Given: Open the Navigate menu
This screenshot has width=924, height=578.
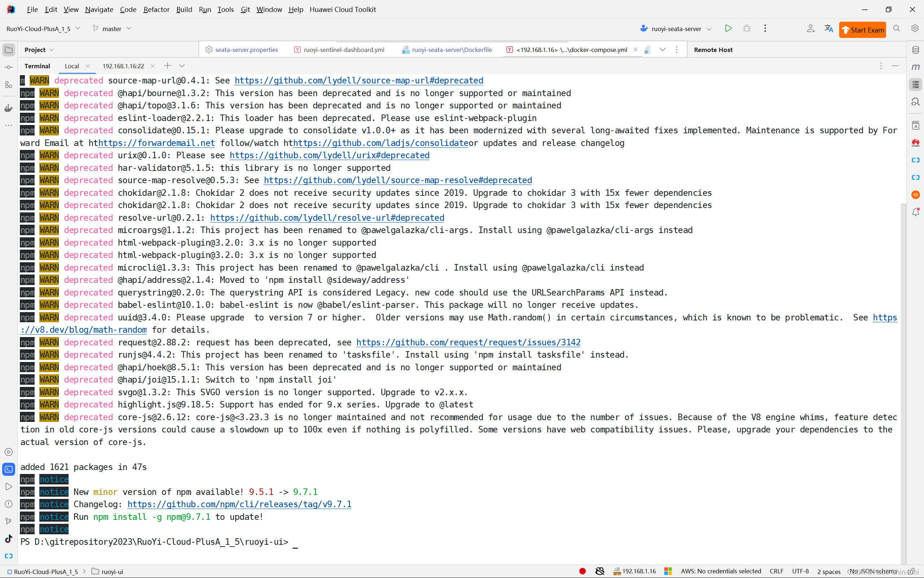Looking at the screenshot, I should coord(99,9).
